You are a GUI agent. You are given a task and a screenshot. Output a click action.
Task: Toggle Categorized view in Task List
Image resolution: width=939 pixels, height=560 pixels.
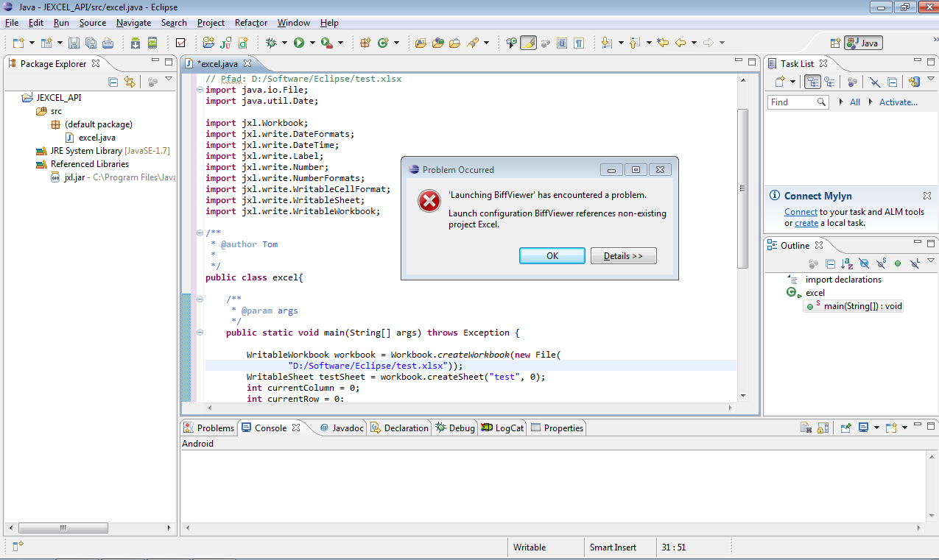[813, 82]
